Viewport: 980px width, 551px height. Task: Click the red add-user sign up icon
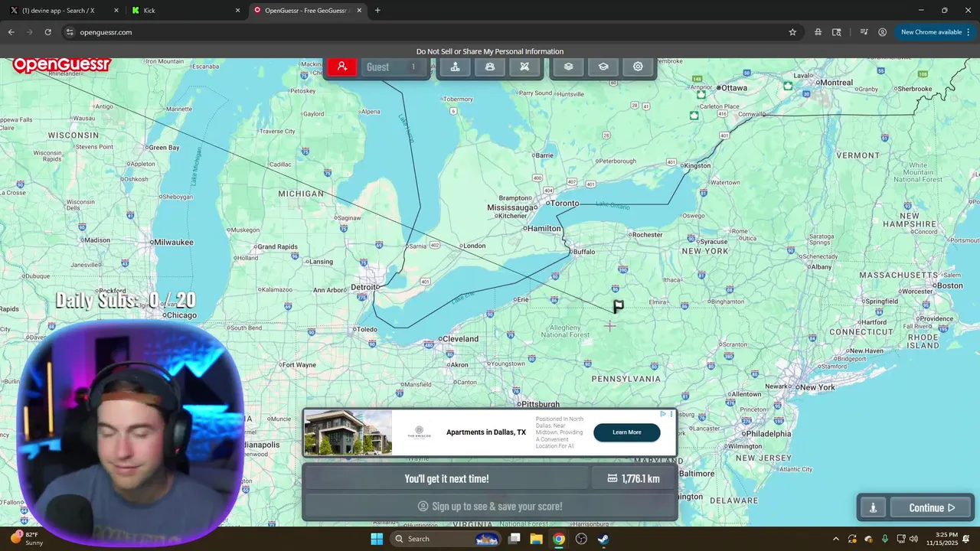(x=342, y=67)
